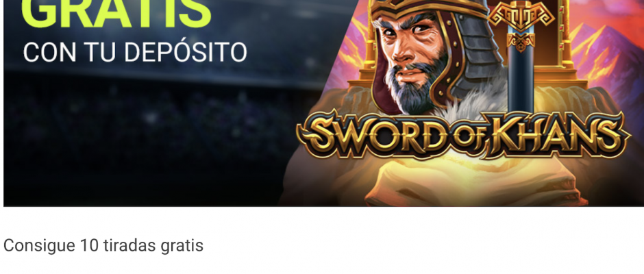Select the CON TU DEPÓSITO banner text
Viewport: 644px width, 274px height.
(135, 53)
